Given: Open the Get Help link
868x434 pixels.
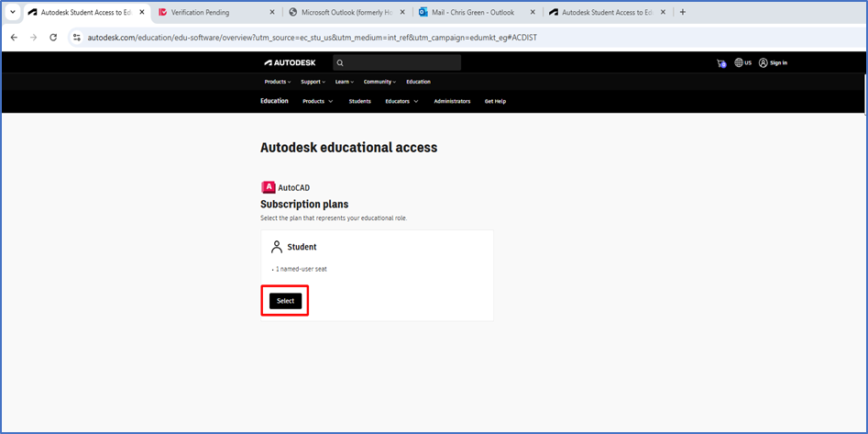Looking at the screenshot, I should point(495,101).
